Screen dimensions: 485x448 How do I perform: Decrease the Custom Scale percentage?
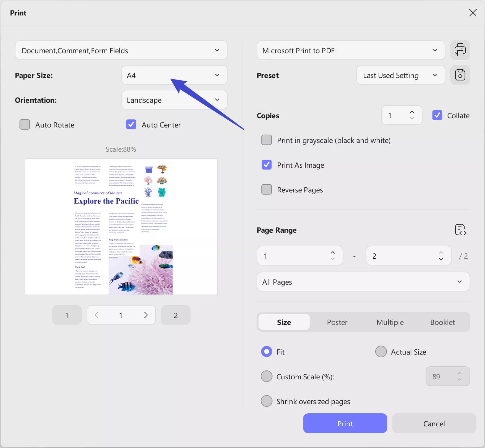pyautogui.click(x=460, y=379)
